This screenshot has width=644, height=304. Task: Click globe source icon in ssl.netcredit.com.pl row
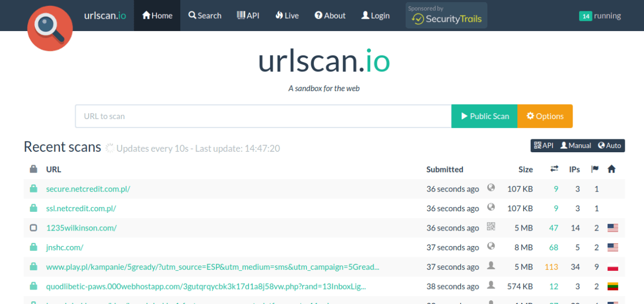[x=491, y=207]
